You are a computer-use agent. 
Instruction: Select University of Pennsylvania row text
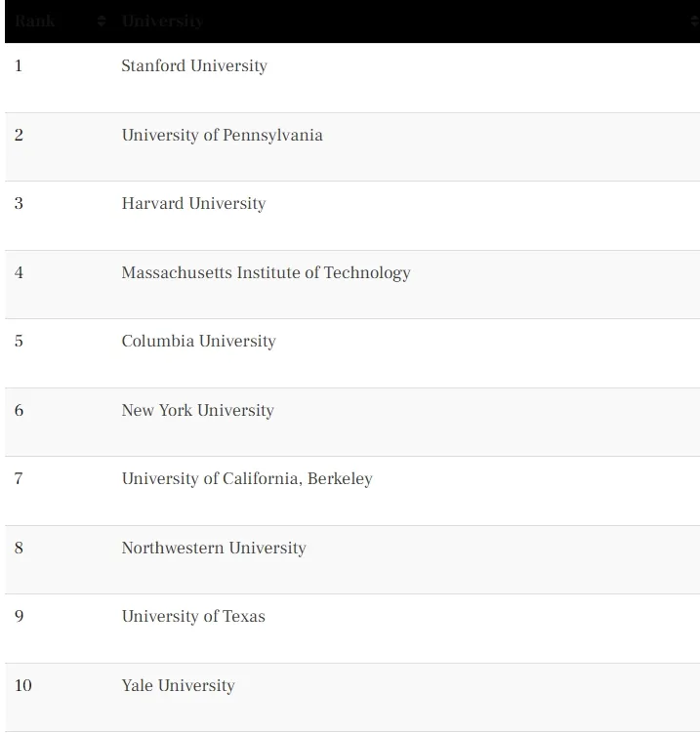[223, 135]
